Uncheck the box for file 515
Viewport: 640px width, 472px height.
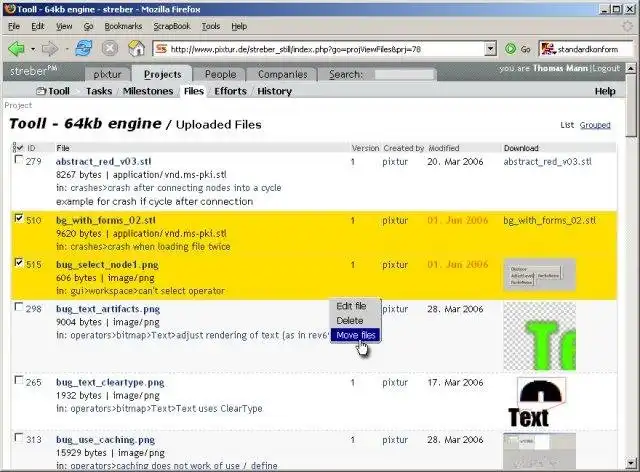(18, 262)
